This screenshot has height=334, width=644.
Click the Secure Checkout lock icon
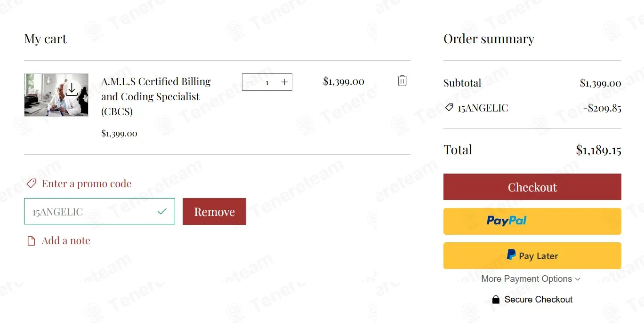pos(496,300)
